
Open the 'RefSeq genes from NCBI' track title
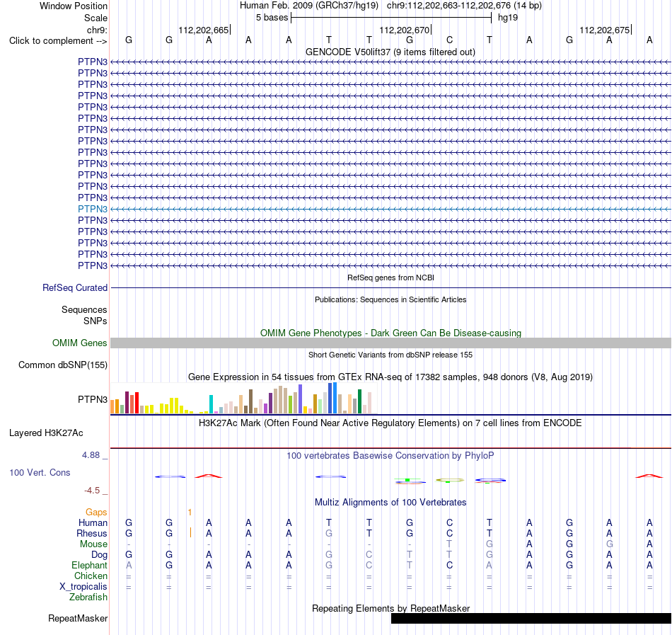coord(390,278)
